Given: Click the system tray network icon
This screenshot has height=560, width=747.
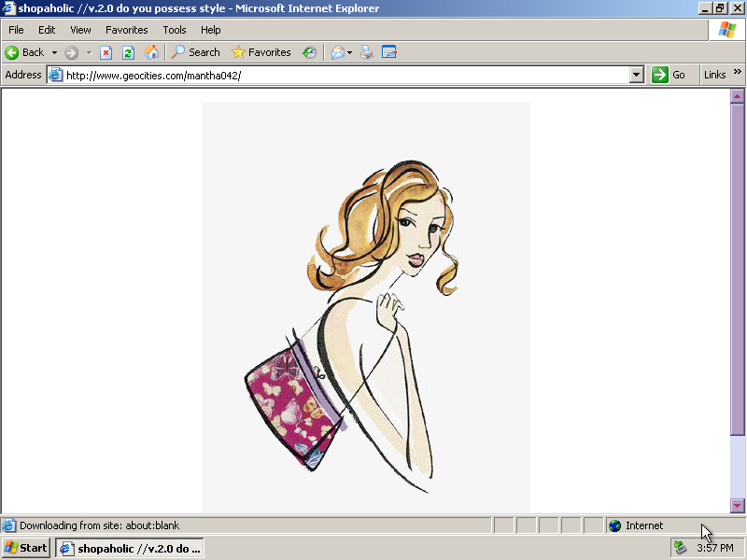Looking at the screenshot, I should (x=681, y=548).
